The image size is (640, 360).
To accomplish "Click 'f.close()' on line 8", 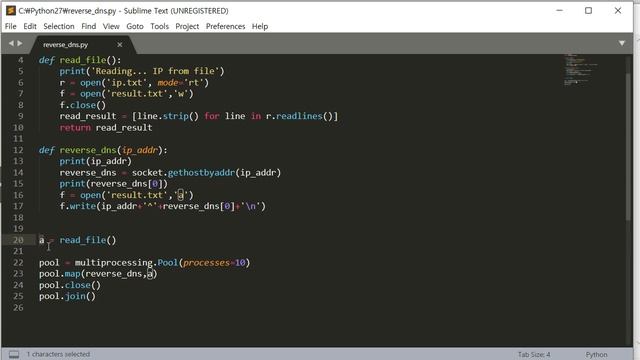I will coord(83,105).
